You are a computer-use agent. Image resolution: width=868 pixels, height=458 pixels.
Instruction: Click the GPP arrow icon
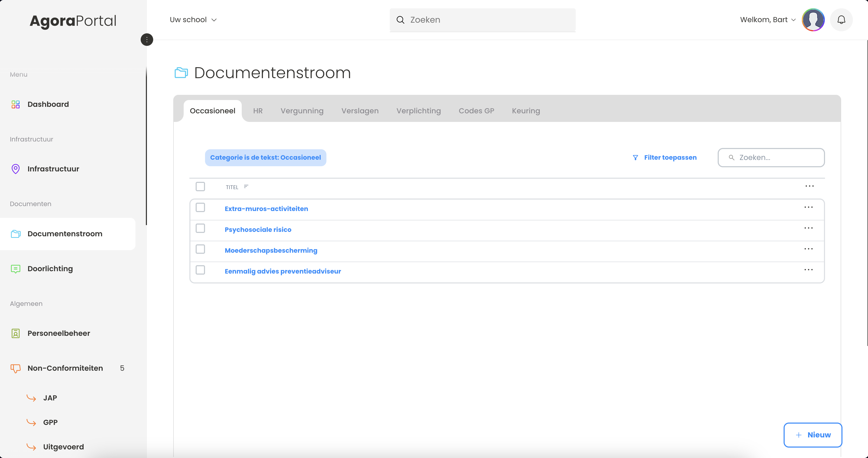31,423
